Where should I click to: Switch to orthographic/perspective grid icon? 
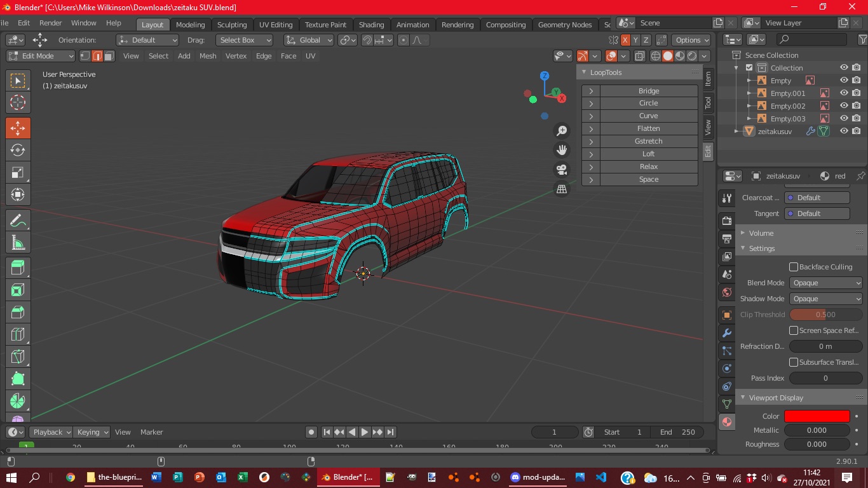coord(562,189)
